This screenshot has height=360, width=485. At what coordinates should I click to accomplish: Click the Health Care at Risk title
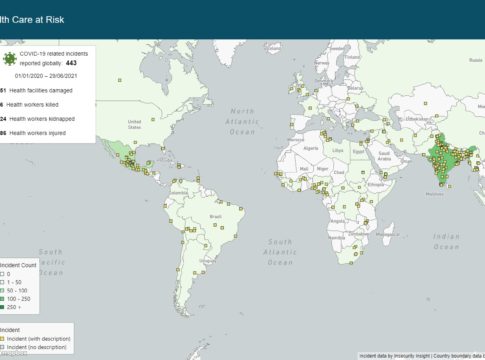[x=32, y=20]
